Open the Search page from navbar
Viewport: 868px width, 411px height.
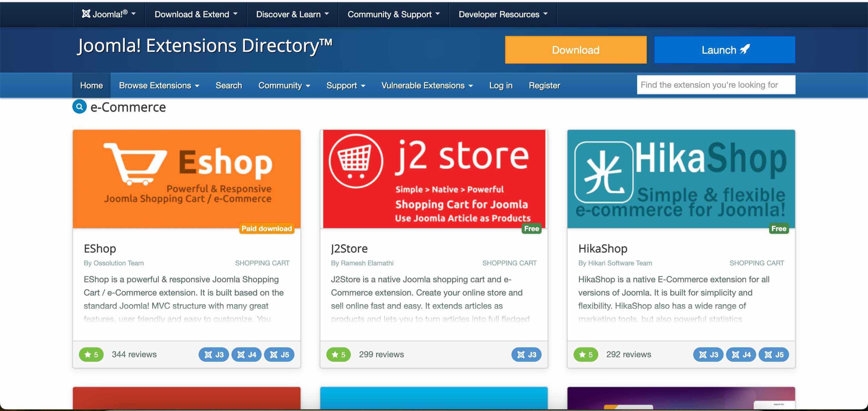(229, 85)
